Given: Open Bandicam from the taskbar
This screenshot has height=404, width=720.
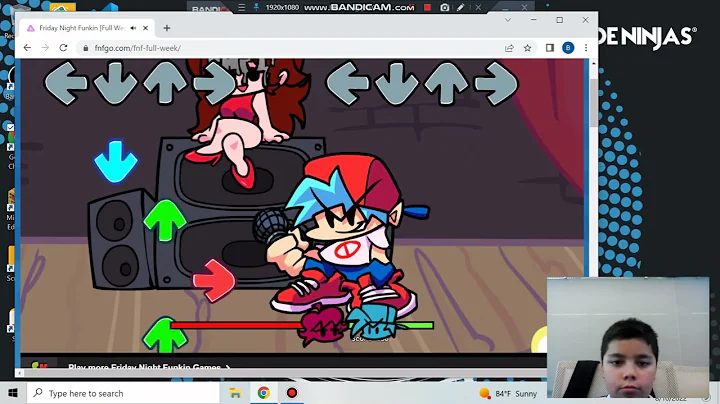Looking at the screenshot, I should click(292, 393).
